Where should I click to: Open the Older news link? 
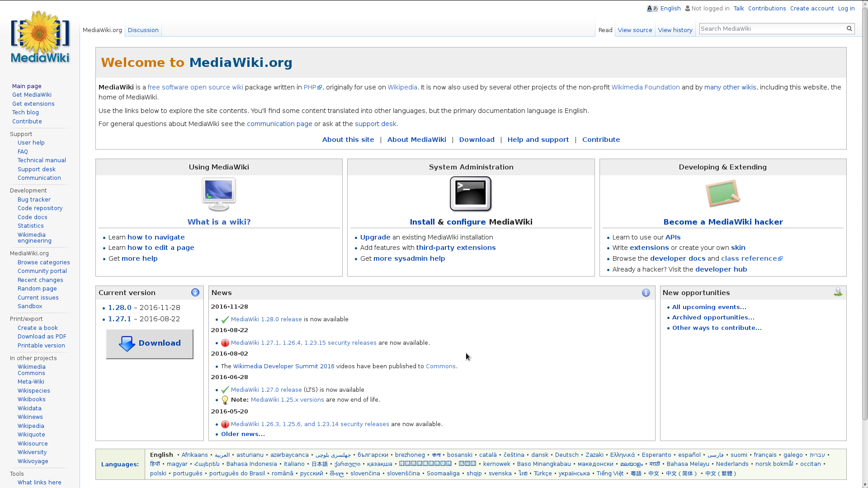click(x=243, y=434)
